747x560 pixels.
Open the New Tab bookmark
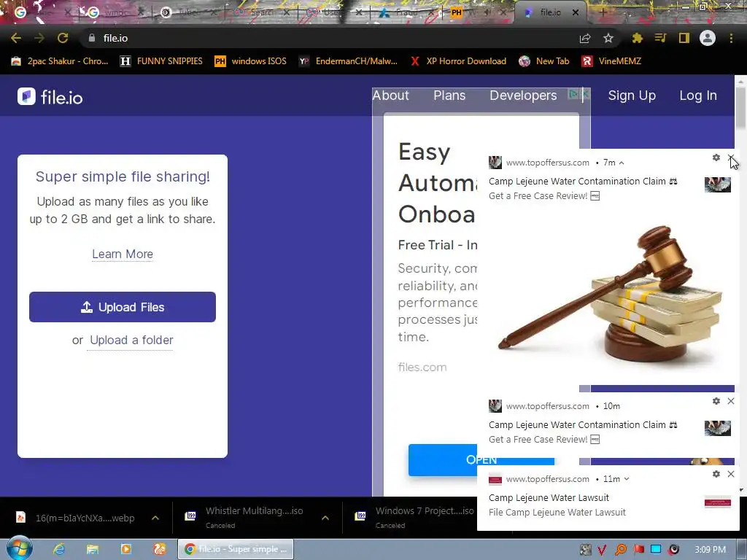tap(544, 61)
